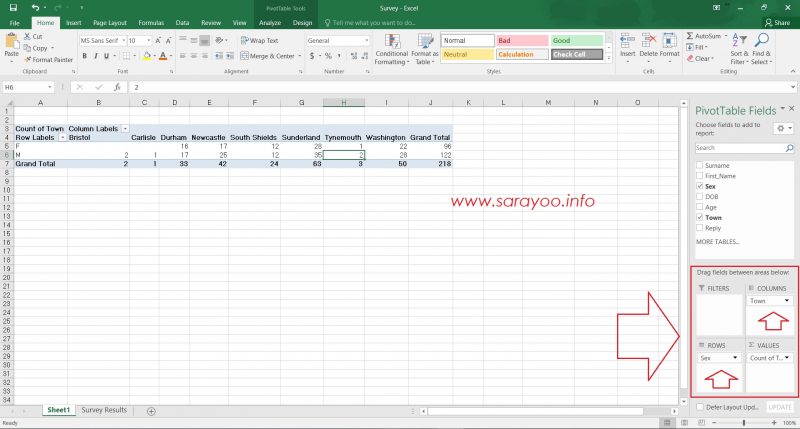Apply the Good cell style swatch
Screen dimensions: 800x429
point(579,41)
